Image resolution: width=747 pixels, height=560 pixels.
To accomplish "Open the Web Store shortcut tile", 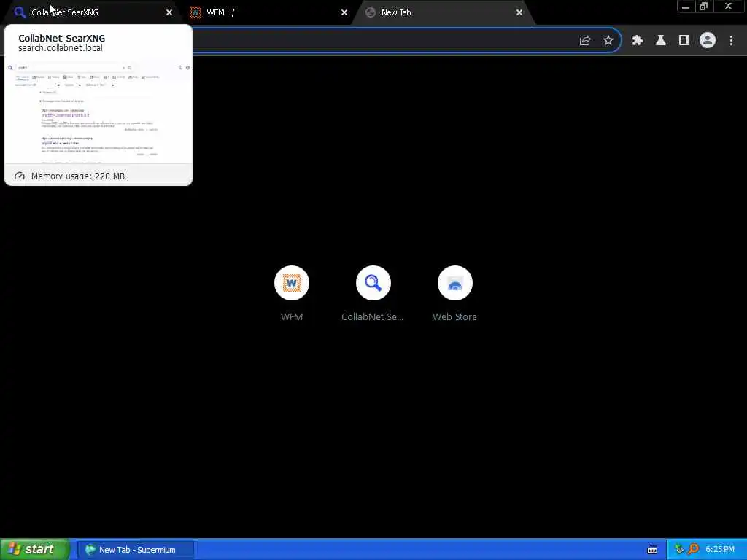I will point(455,293).
